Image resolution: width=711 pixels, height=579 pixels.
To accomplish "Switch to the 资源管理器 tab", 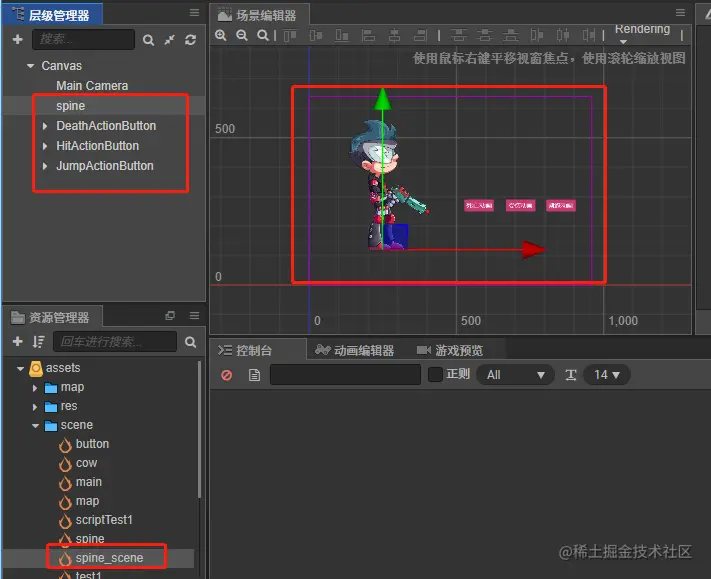I will click(x=52, y=317).
